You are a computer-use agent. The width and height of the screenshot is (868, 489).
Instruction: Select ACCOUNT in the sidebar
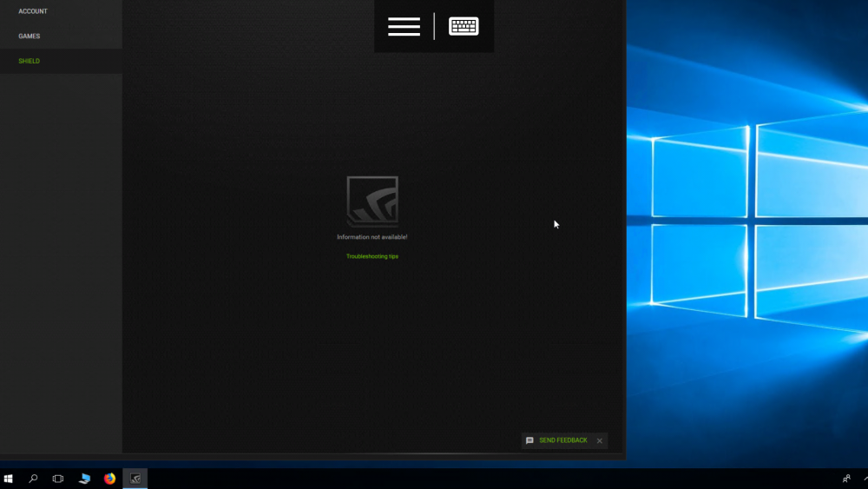coord(33,11)
